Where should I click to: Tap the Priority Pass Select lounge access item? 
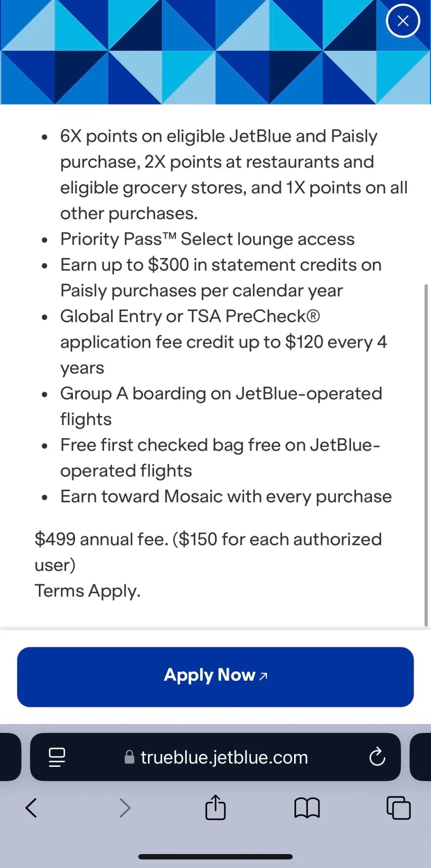tap(207, 239)
